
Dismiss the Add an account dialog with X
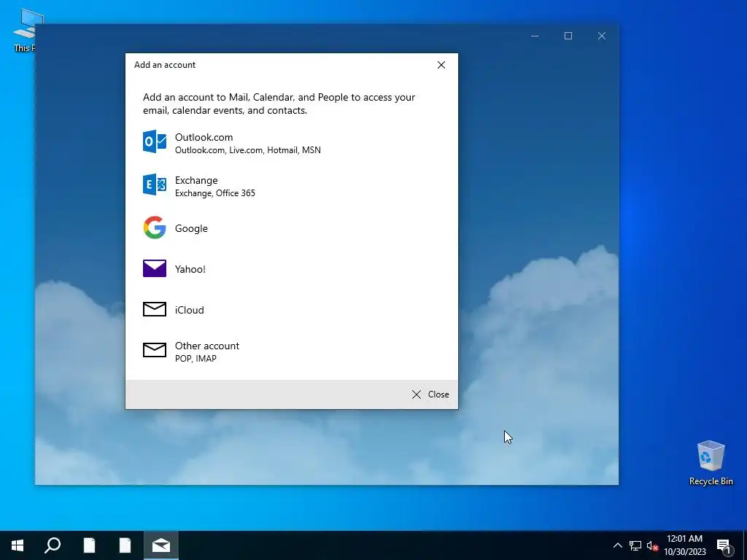tap(441, 65)
